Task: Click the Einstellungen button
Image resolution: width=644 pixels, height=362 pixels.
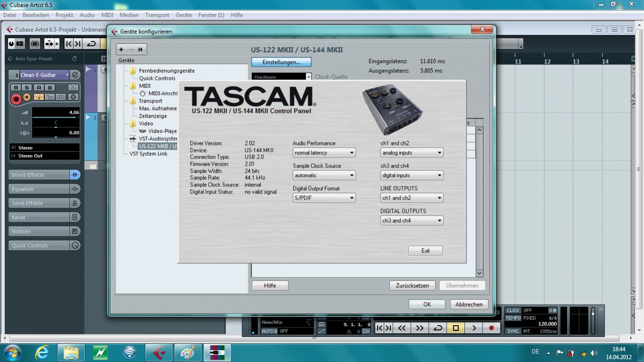Action: (x=281, y=62)
